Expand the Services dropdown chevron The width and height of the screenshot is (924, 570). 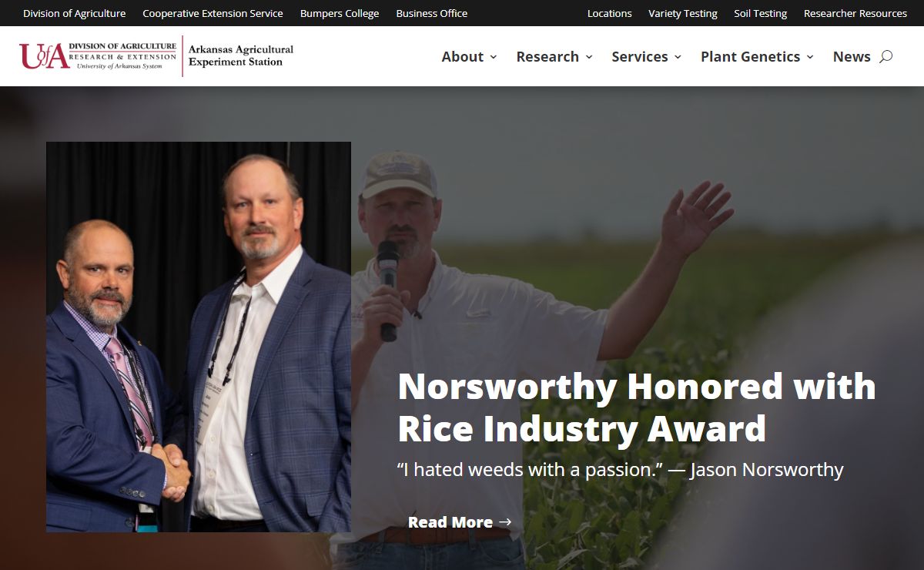(678, 57)
